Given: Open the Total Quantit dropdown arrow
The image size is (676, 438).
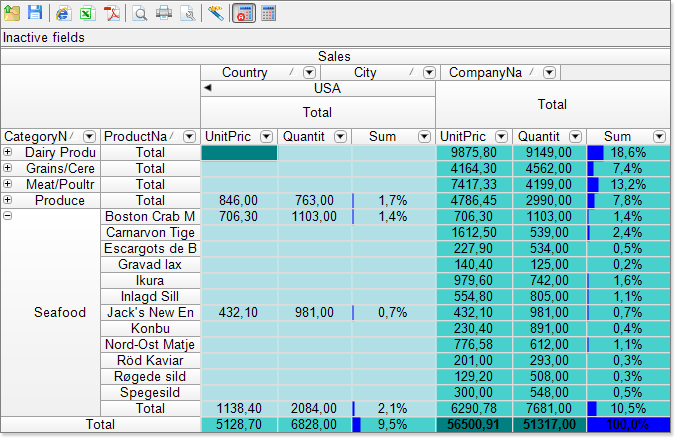Looking at the screenshot, I should pos(575,137).
